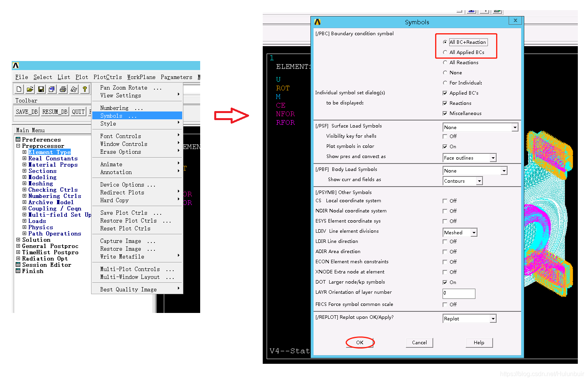The image size is (588, 381).
Task: Click the Pan-Zoom-Rotate cube icon
Action: click(x=52, y=89)
